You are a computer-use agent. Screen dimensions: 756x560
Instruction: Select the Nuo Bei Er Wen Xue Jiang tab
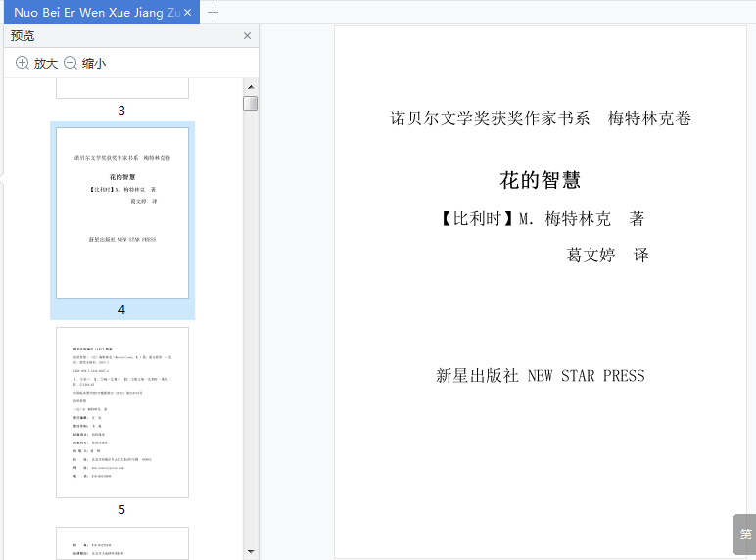pos(96,13)
